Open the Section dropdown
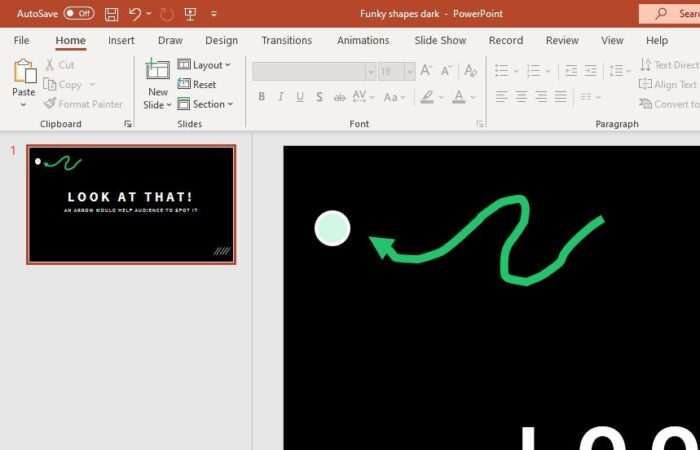The width and height of the screenshot is (700, 450). click(205, 104)
